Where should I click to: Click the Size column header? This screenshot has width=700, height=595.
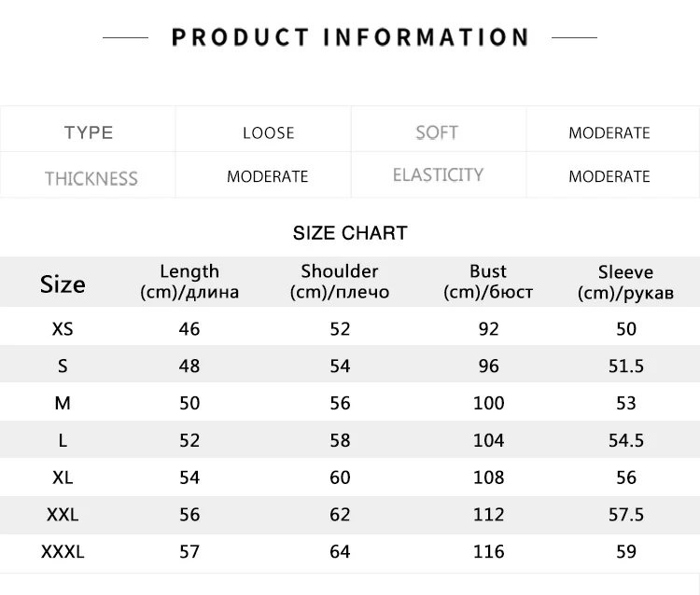pos(63,284)
